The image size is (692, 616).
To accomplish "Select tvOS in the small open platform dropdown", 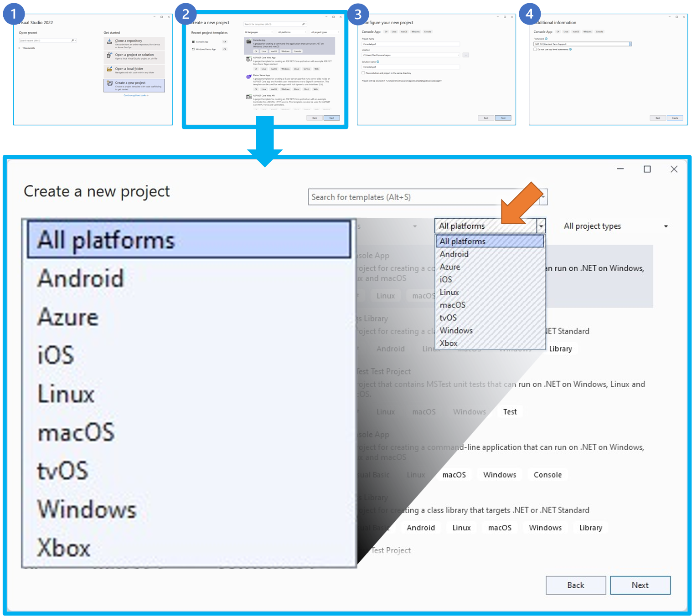I will click(x=490, y=318).
